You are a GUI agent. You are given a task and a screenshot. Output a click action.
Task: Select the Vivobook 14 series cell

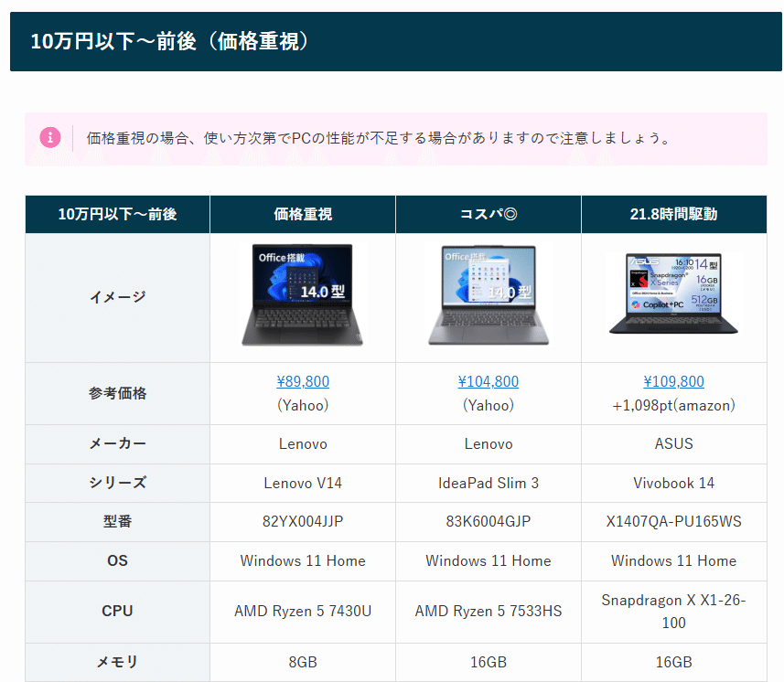tap(674, 483)
